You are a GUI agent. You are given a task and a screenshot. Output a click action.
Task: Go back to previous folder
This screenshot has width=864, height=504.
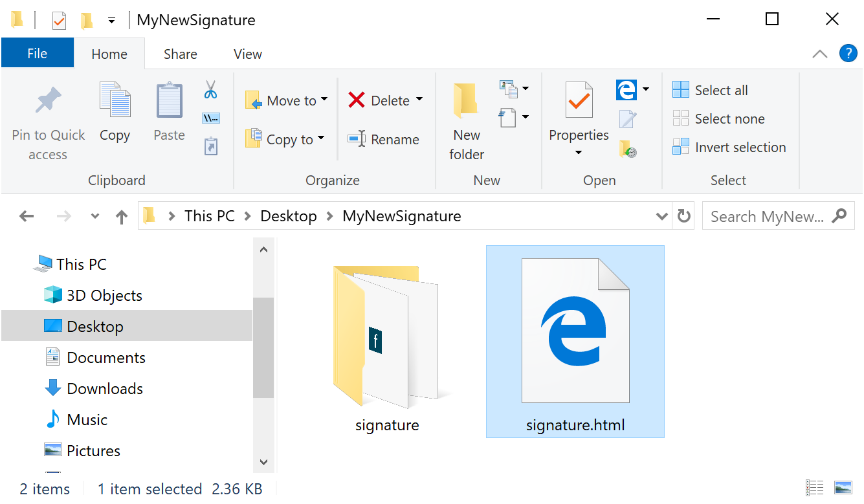(27, 216)
